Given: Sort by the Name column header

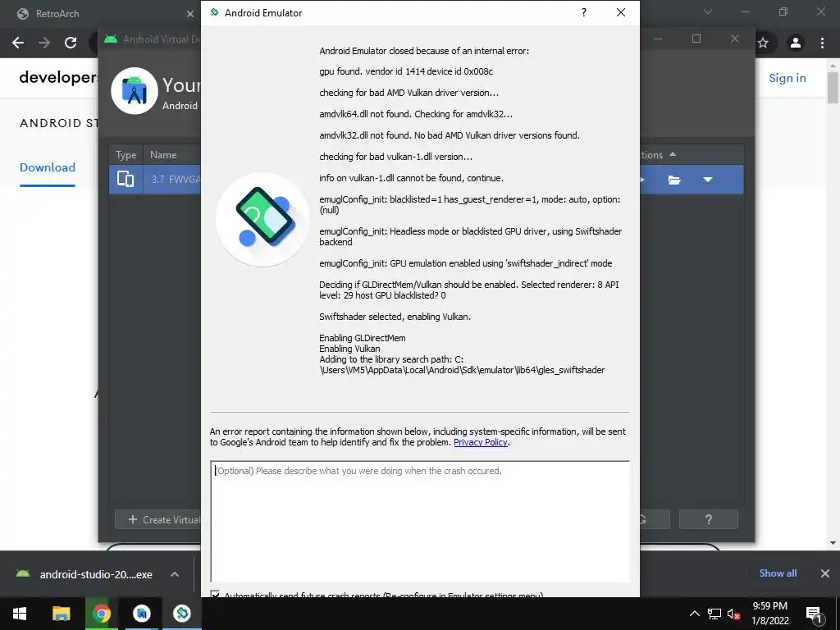Looking at the screenshot, I should pyautogui.click(x=163, y=155).
